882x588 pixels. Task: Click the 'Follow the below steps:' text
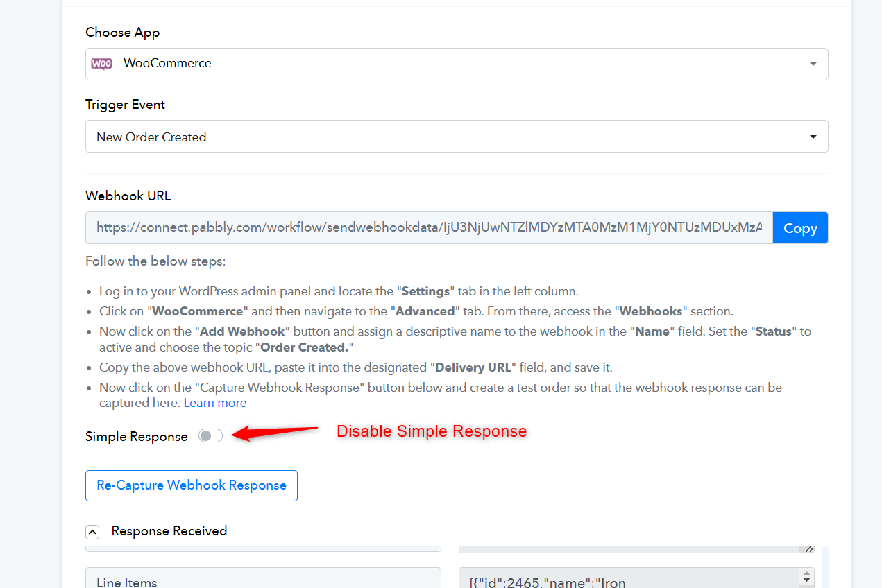click(155, 261)
